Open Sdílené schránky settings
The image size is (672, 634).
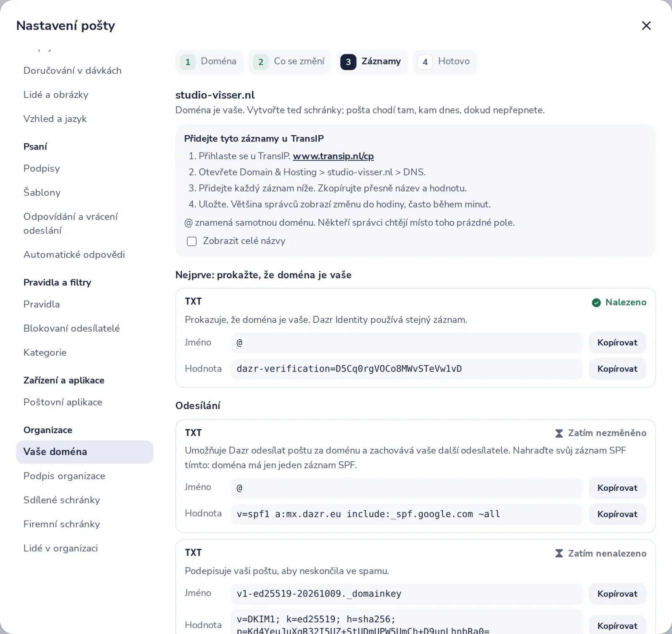point(62,500)
